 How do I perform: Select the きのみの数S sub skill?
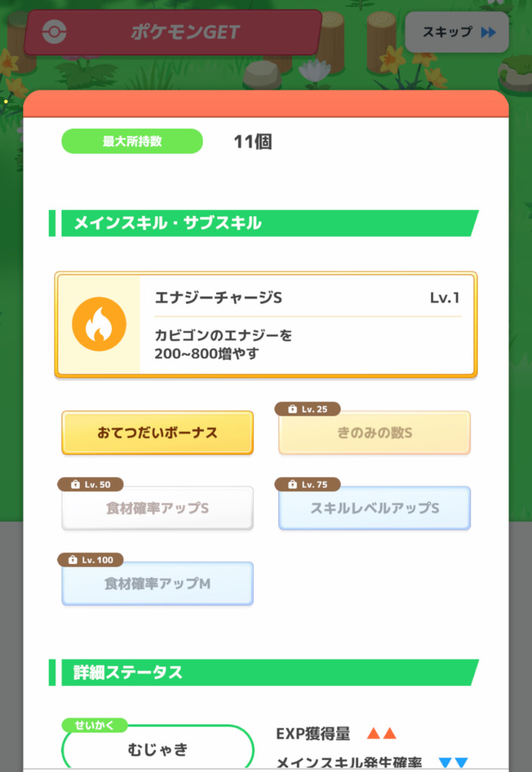pyautogui.click(x=375, y=433)
